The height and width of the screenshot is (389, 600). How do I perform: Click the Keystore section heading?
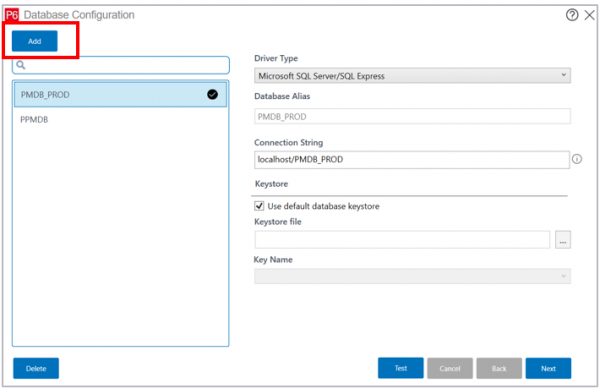pos(271,184)
